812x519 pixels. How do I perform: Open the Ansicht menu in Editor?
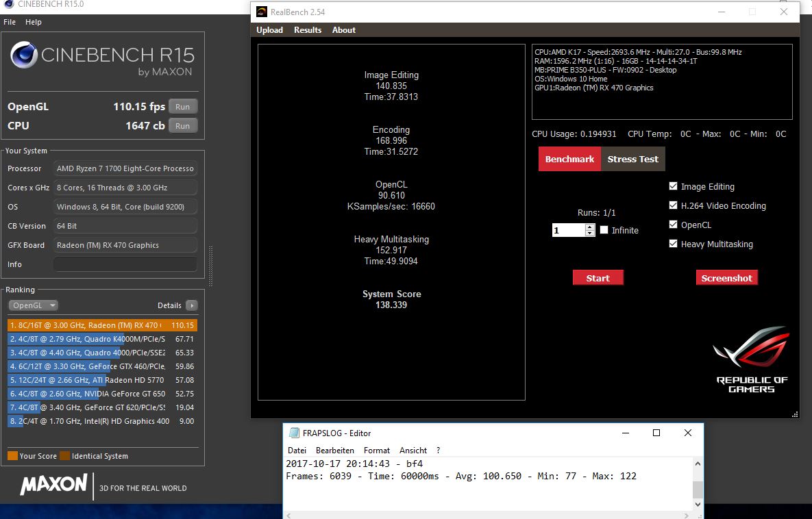413,450
